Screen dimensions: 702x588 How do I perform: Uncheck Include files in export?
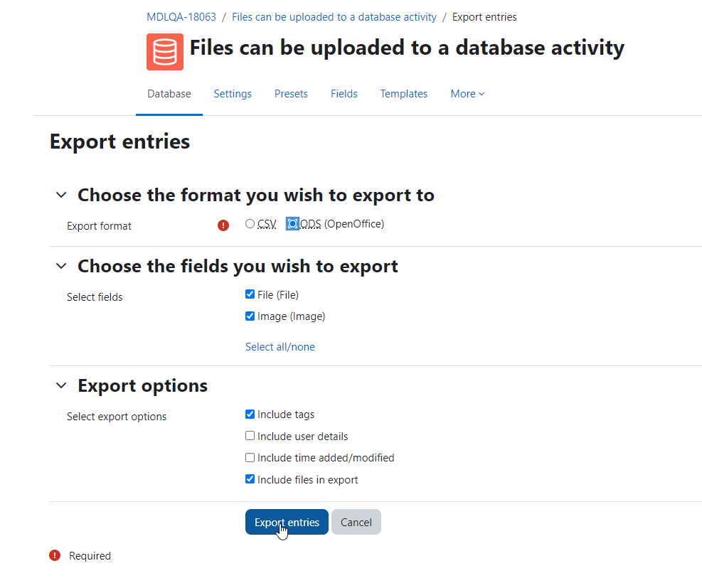point(250,479)
